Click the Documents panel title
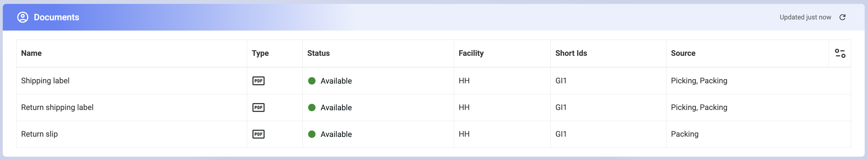Image resolution: width=868 pixels, height=160 pixels. (57, 17)
